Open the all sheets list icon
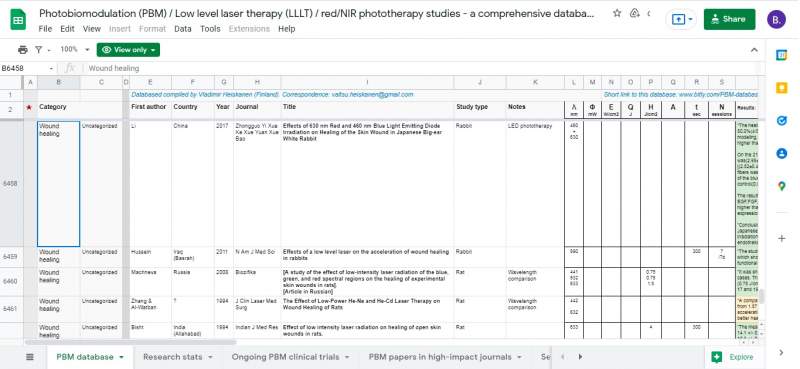The height and width of the screenshot is (369, 800). (30, 357)
